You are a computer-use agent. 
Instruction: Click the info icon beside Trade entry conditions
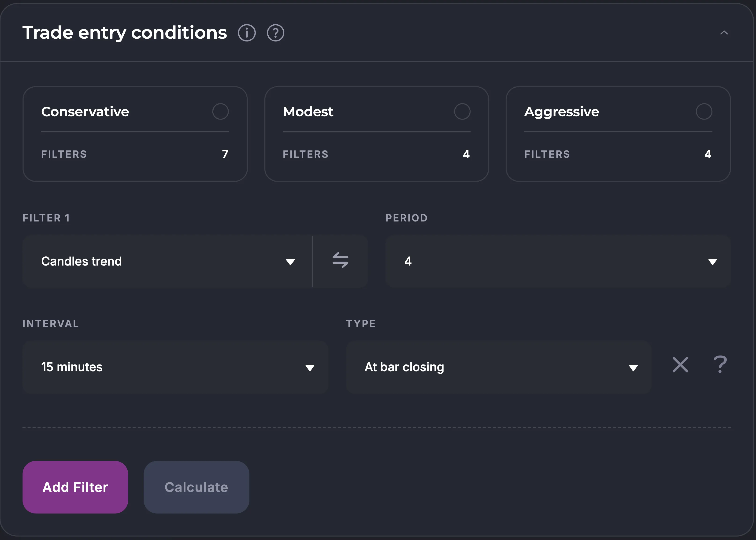click(x=247, y=33)
